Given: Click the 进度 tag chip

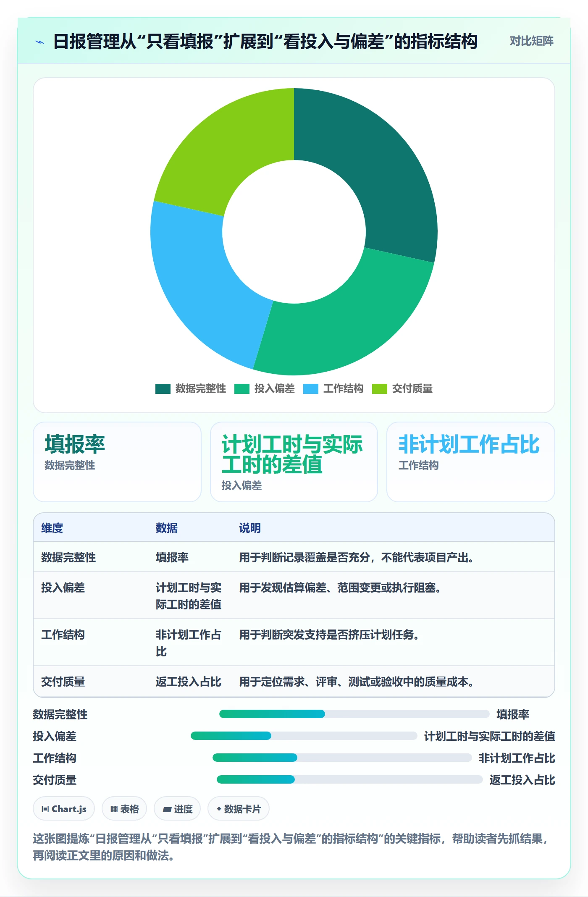Looking at the screenshot, I should 177,809.
